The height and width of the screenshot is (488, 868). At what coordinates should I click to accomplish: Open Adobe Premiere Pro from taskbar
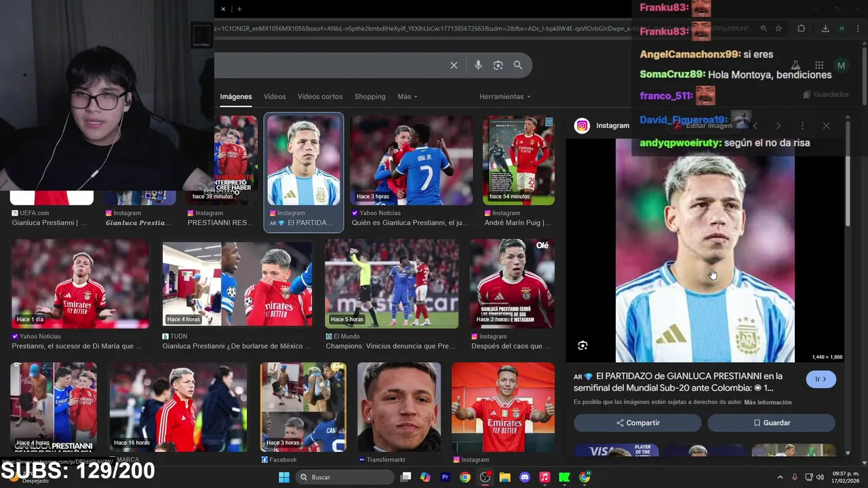(446, 477)
